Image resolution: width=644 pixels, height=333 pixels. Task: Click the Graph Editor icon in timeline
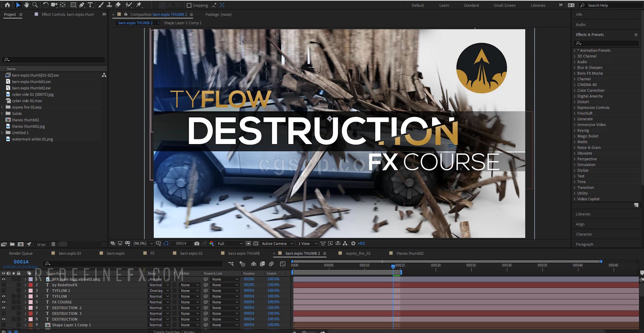tap(283, 264)
